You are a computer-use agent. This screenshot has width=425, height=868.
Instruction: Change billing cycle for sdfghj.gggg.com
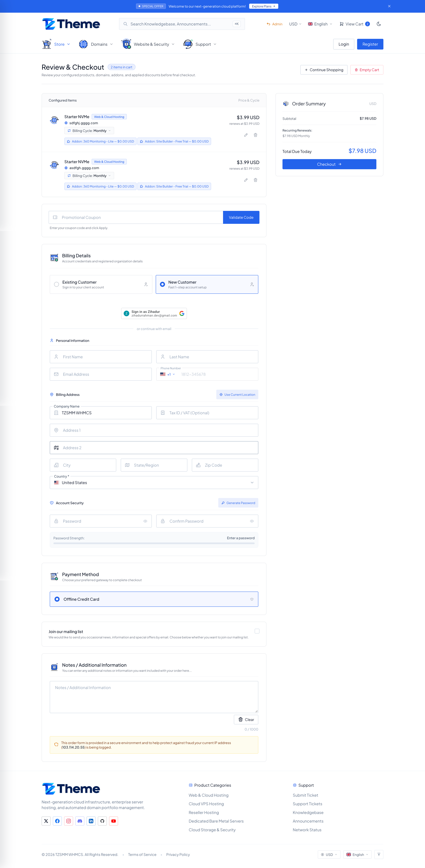pyautogui.click(x=89, y=131)
